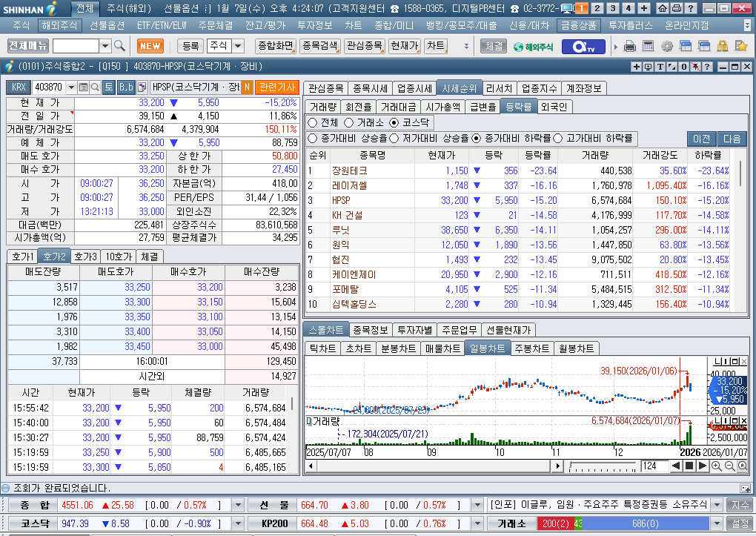Zoom in the chart with plus magnifier

(x=717, y=466)
